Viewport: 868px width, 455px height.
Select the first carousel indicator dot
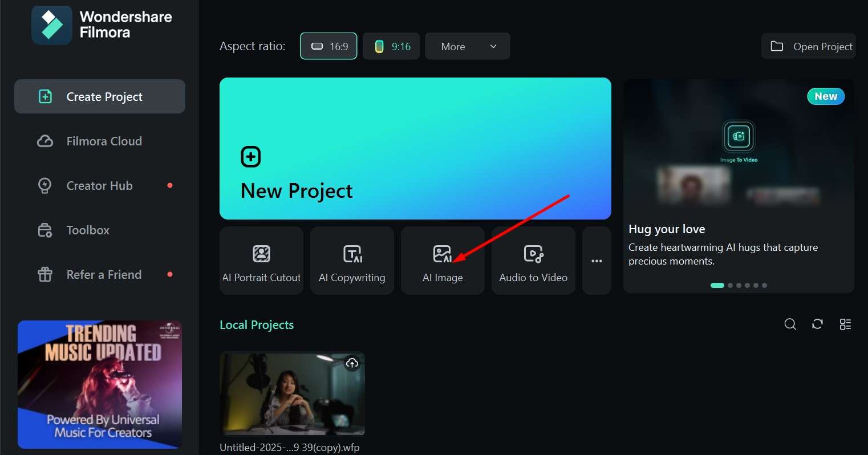click(x=717, y=285)
